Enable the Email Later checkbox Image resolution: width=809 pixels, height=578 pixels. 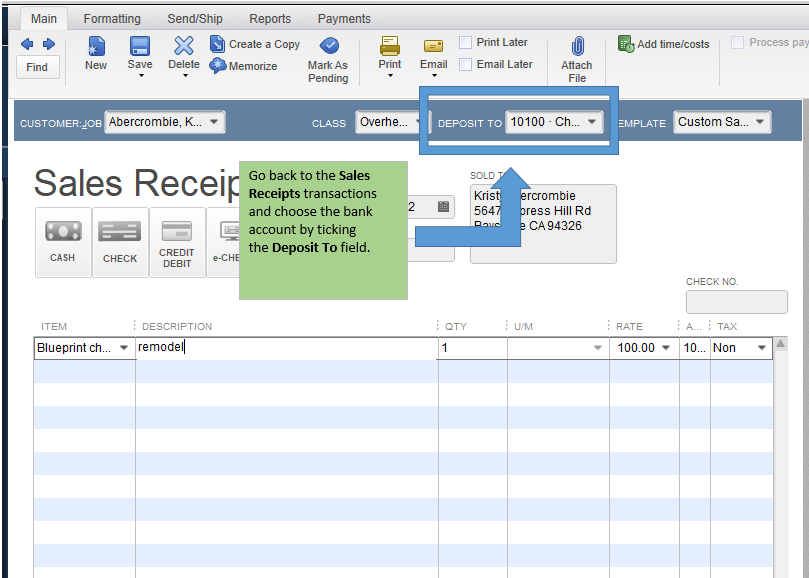point(465,65)
